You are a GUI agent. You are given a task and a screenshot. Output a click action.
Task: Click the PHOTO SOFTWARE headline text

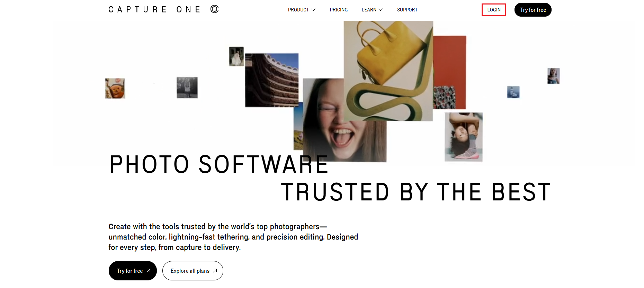pyautogui.click(x=219, y=164)
